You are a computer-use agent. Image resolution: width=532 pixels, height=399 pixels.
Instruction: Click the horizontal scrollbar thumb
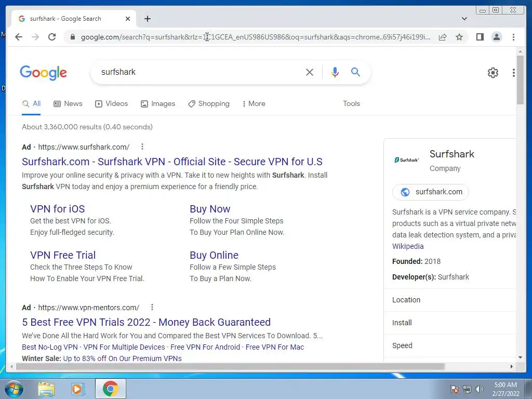coord(230,366)
